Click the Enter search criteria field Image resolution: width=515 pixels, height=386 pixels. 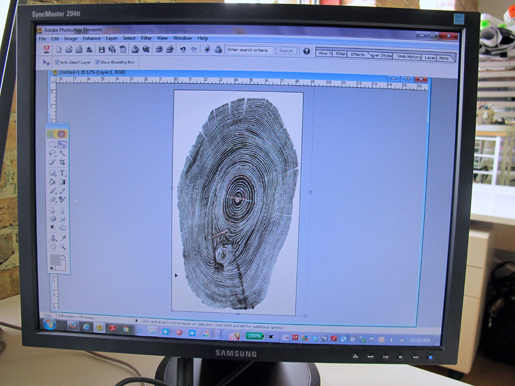pos(249,50)
